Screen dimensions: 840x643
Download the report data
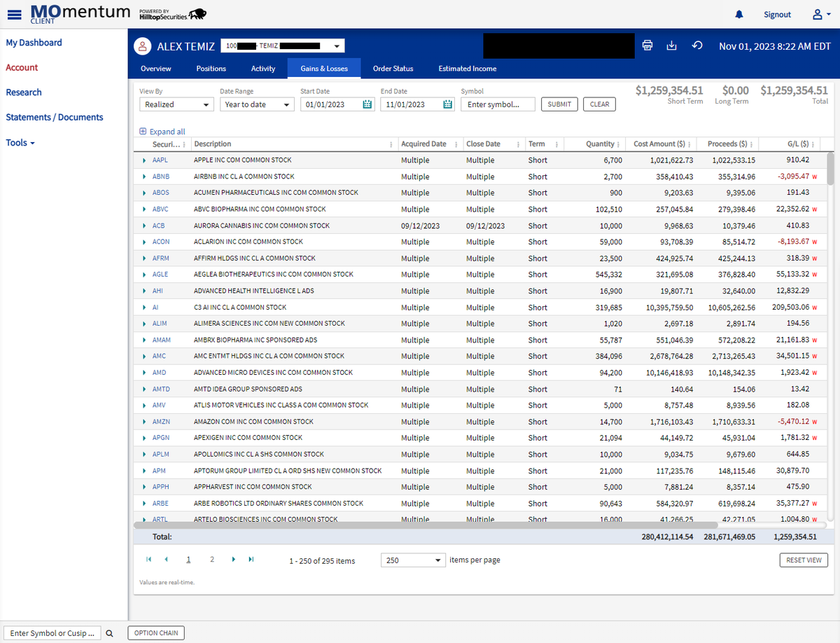[672, 46]
